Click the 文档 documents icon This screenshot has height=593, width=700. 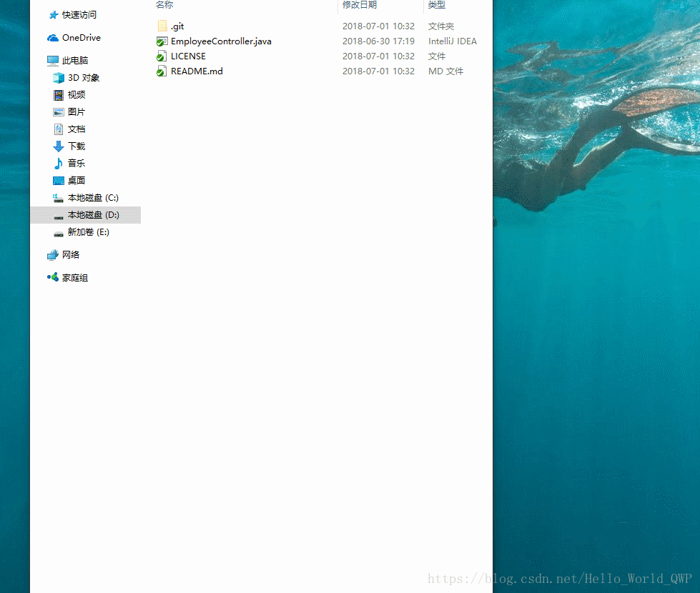pos(59,129)
